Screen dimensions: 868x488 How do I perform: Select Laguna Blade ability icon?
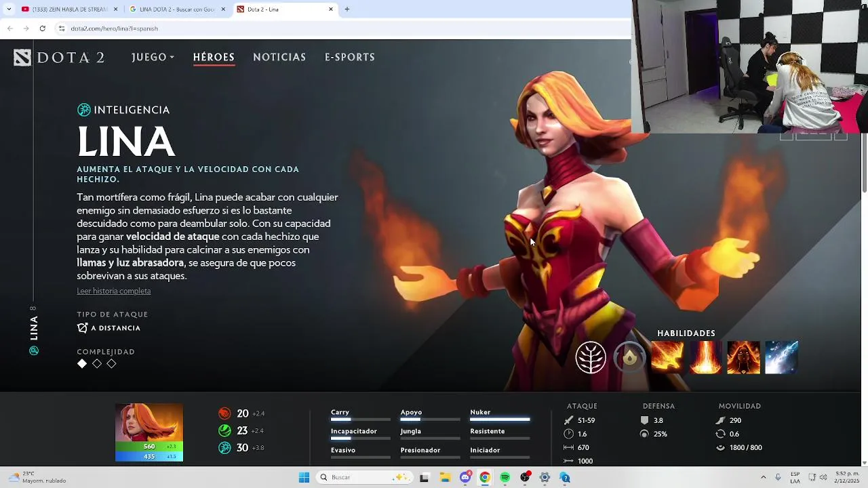781,357
